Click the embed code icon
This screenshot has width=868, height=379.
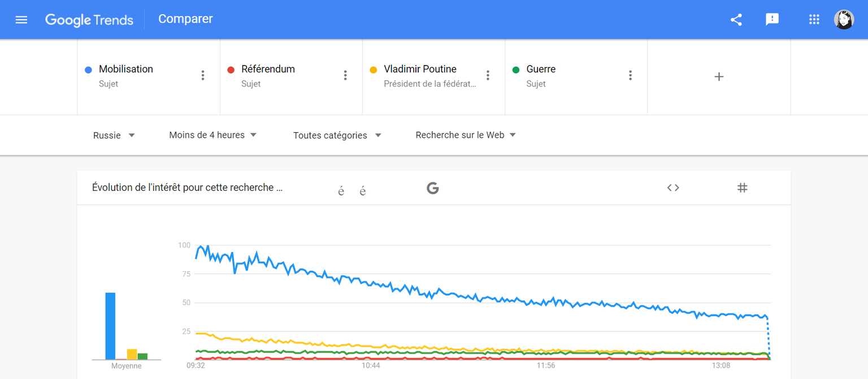(672, 188)
